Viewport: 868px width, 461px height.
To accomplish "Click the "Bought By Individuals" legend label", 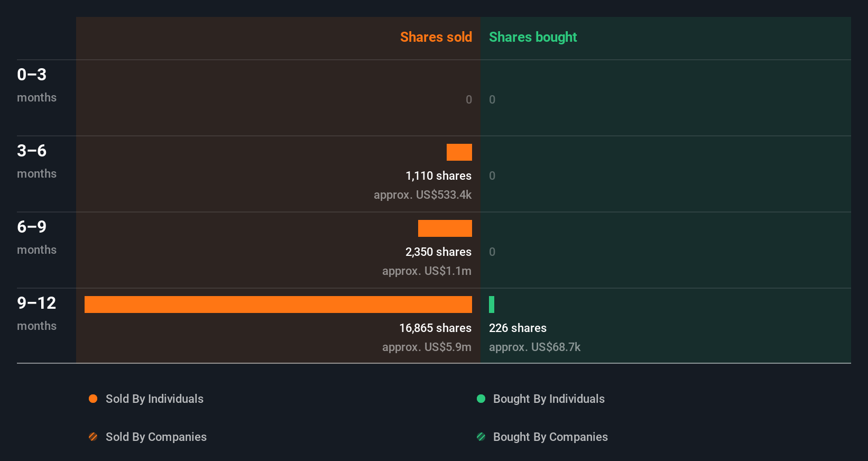I will point(549,399).
